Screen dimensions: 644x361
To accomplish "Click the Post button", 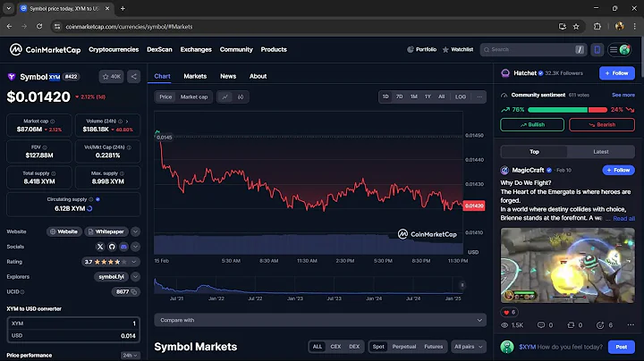I will pos(621,347).
